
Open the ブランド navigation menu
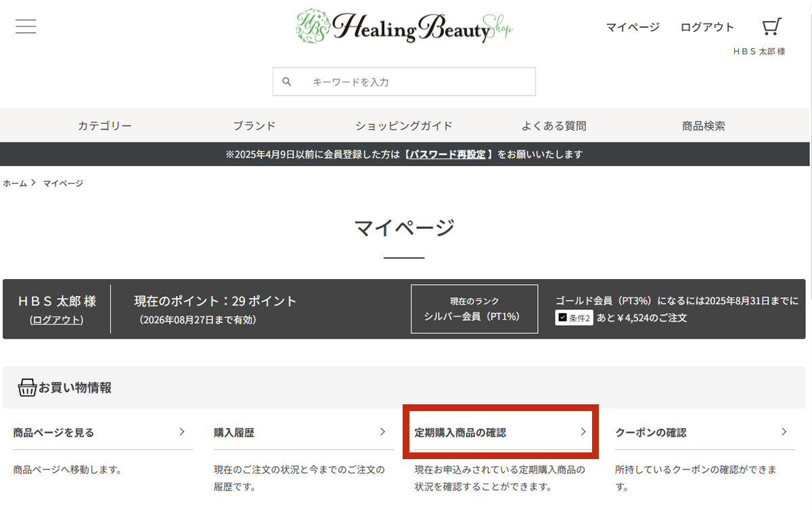tap(254, 126)
